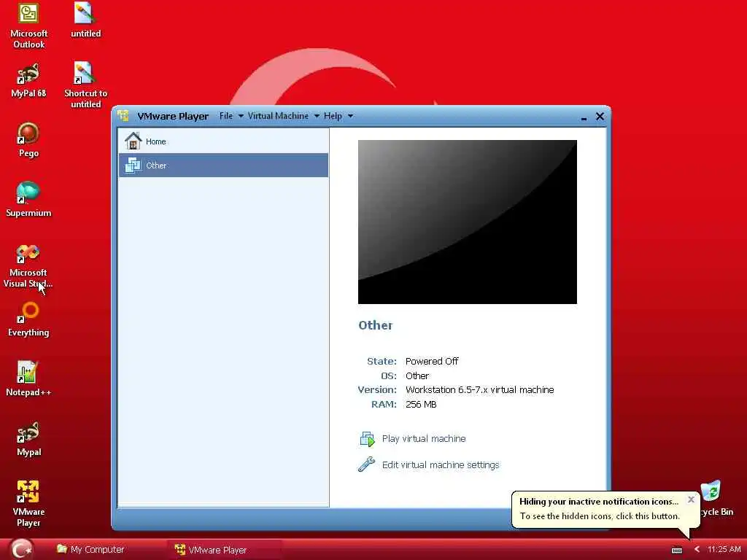The height and width of the screenshot is (560, 747).
Task: Launch MyPal 68 desktop shortcut
Action: [x=28, y=80]
